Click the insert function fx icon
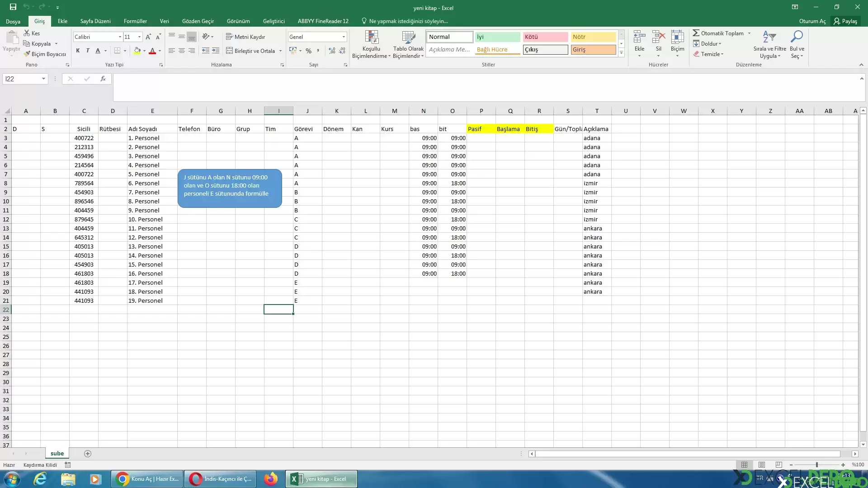This screenshot has height=488, width=868. 103,79
